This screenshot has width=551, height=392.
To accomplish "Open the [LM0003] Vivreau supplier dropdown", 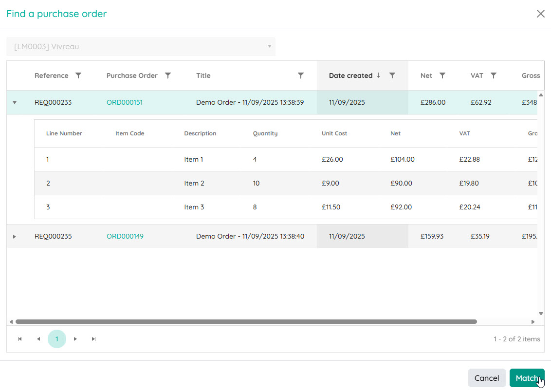I will pos(141,46).
